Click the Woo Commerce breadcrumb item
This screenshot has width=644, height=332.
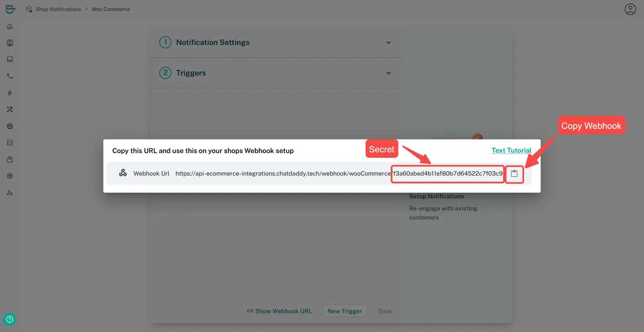pyautogui.click(x=111, y=9)
